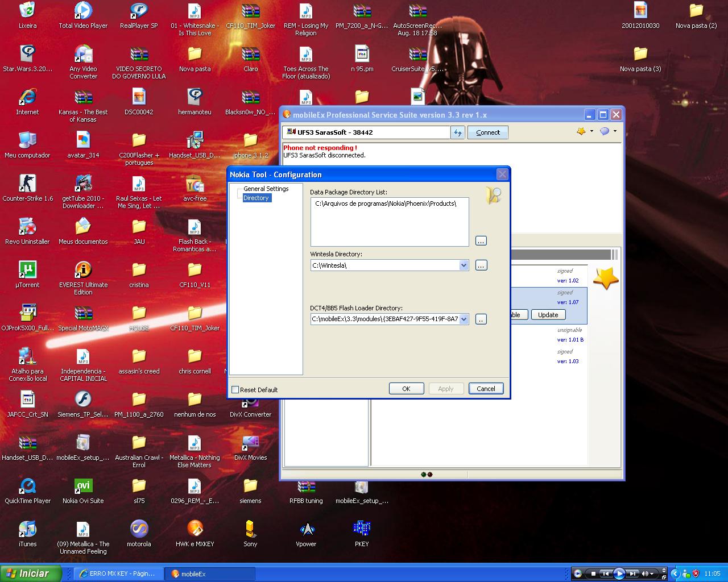
Task: Select EVEREST Ultimate Edition desktop icon
Action: (83, 278)
